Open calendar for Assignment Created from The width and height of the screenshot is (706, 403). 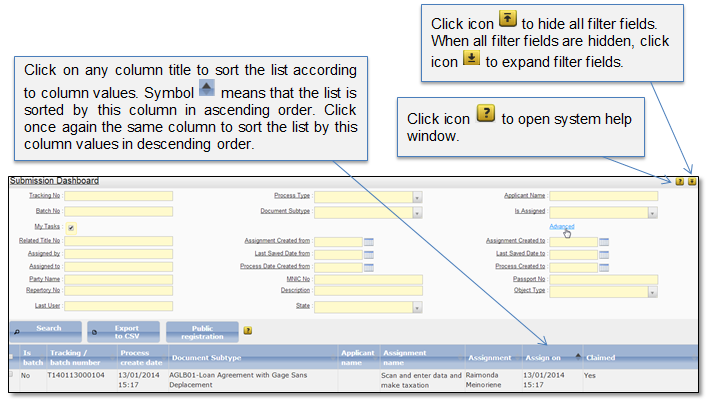click(368, 241)
